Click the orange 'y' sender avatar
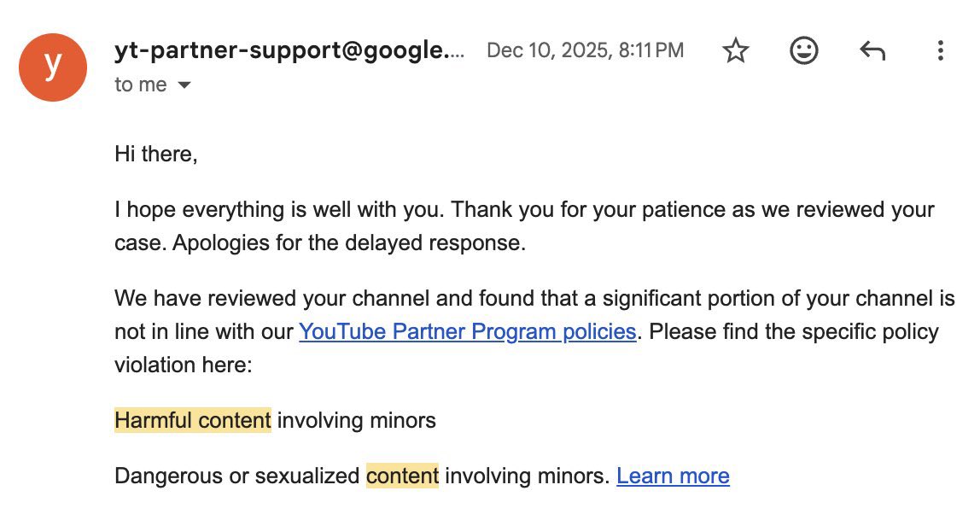This screenshot has height=514, width=980. click(53, 67)
